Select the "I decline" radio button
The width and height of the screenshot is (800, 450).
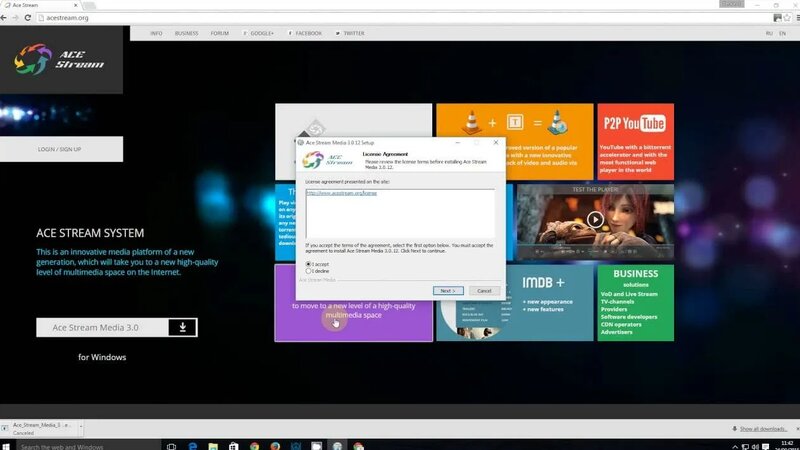coord(308,271)
